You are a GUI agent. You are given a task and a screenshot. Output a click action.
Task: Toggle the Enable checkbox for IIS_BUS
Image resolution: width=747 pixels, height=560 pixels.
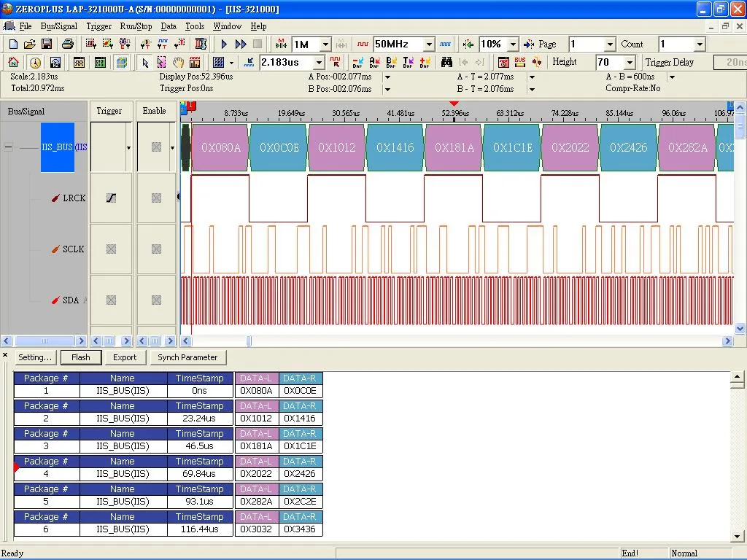pos(156,147)
